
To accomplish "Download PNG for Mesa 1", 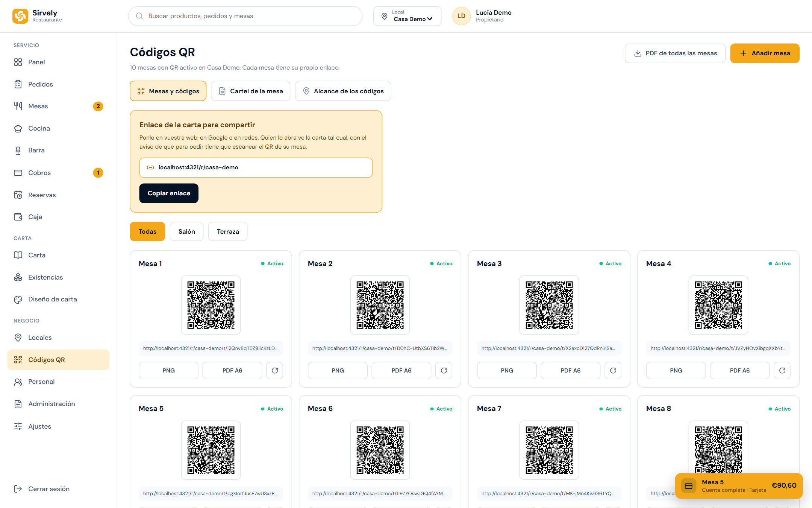I will click(x=168, y=371).
